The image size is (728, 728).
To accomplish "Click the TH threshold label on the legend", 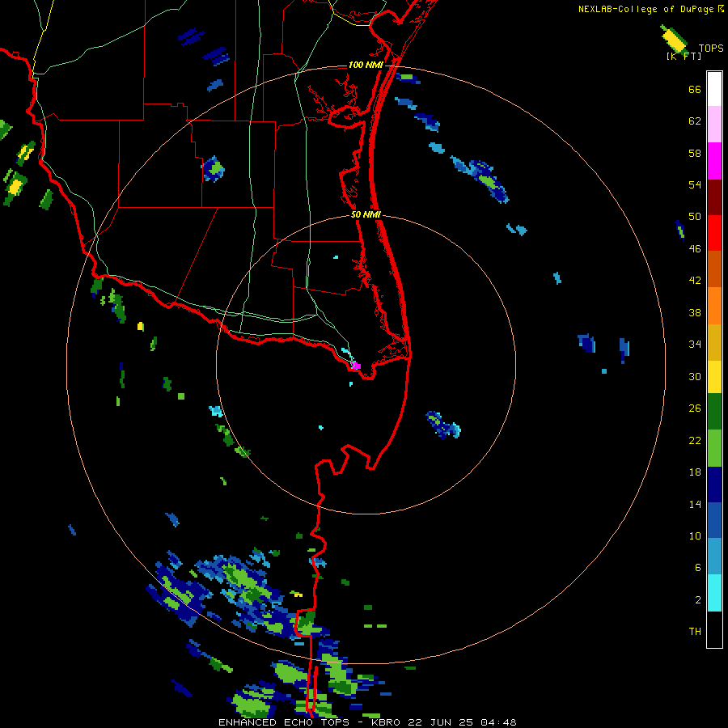I will pyautogui.click(x=695, y=632).
